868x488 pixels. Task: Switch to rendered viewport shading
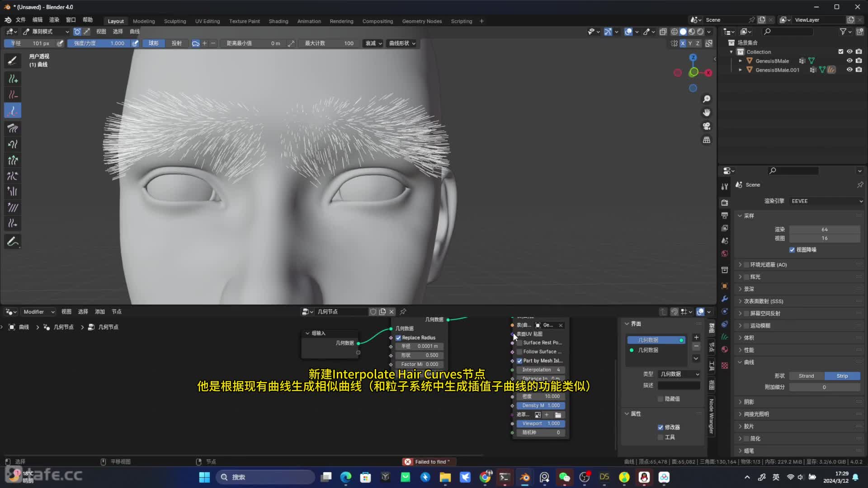click(x=700, y=32)
